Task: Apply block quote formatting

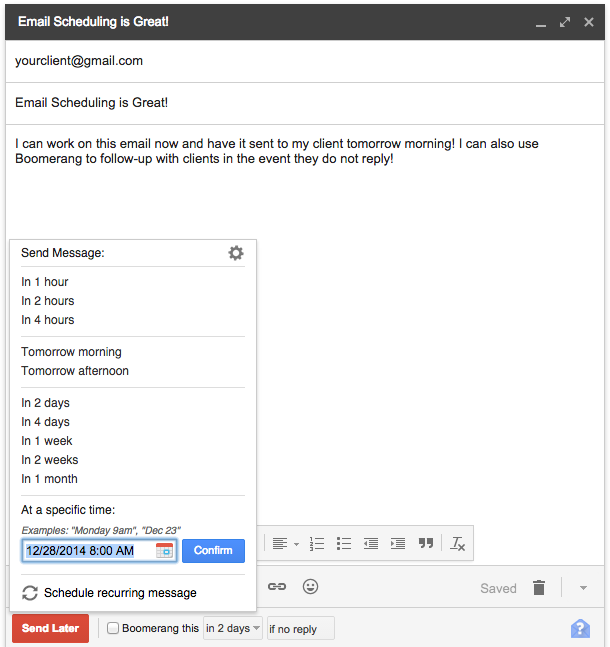Action: (x=426, y=543)
